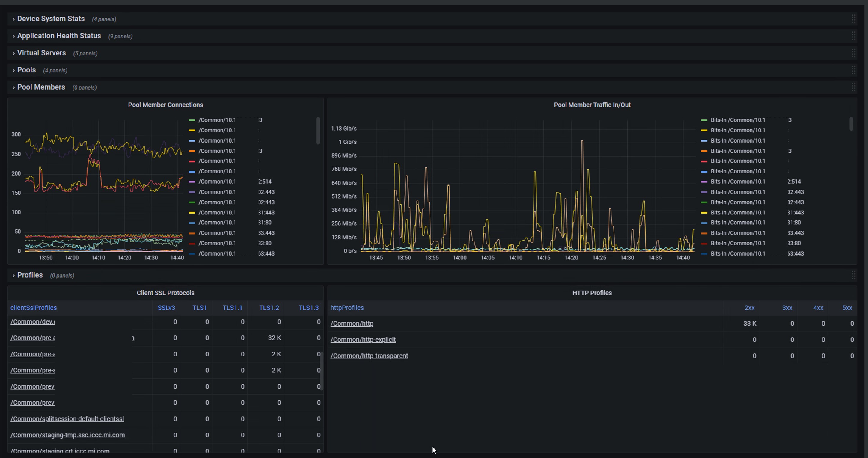This screenshot has height=458, width=868.
Task: Expand the Application Health Status row
Action: click(x=13, y=36)
